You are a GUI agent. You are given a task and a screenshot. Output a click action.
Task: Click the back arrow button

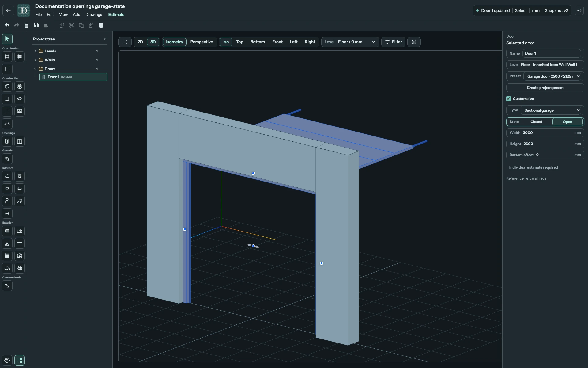8,10
